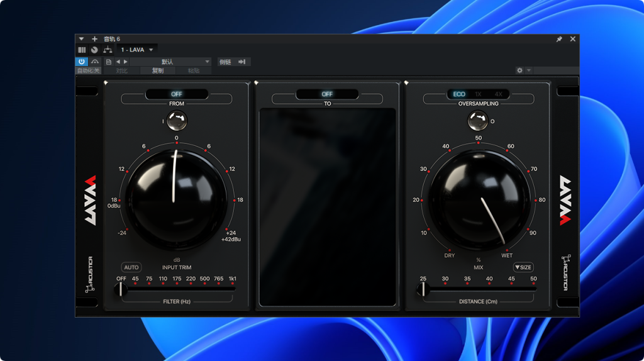
Task: Click the DRY label on MIX dial
Action: (449, 255)
